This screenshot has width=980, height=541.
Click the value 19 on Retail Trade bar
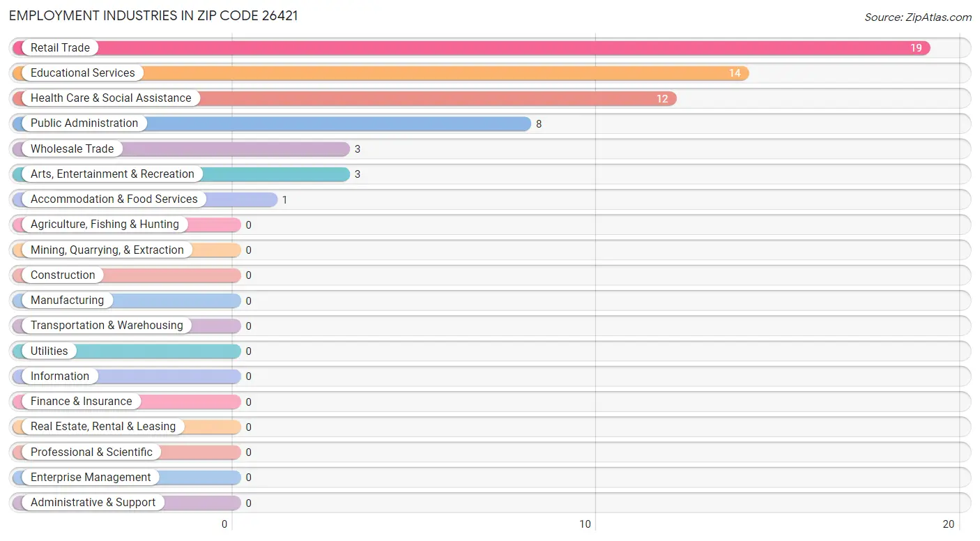pyautogui.click(x=916, y=48)
